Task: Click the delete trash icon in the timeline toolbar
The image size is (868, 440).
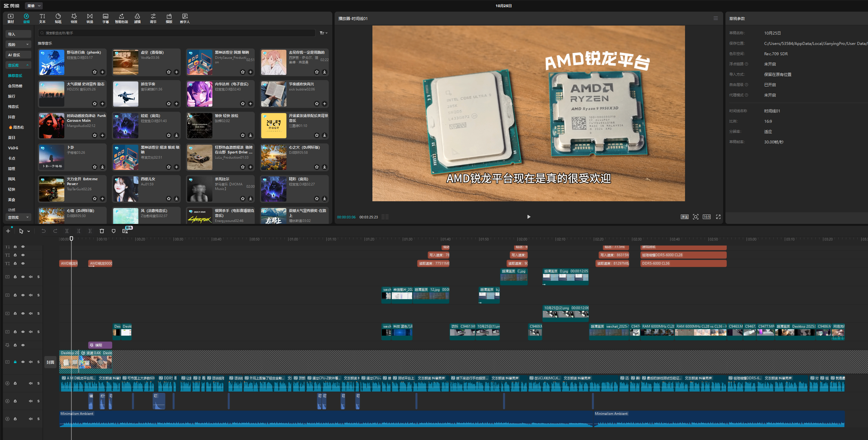Action: click(102, 231)
